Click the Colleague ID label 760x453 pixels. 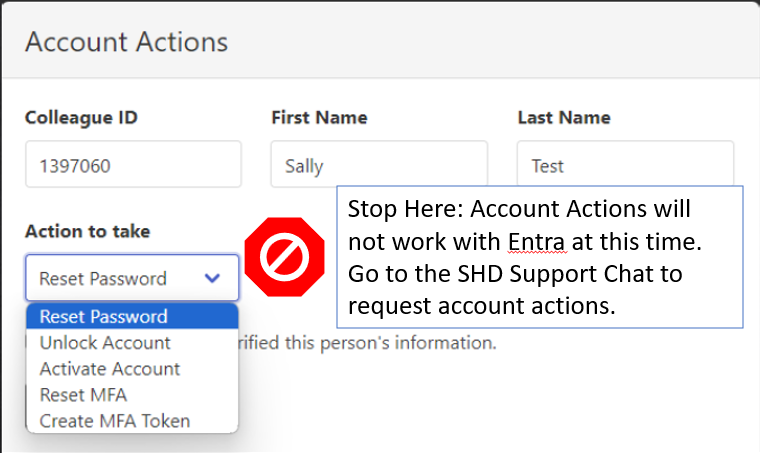coord(81,118)
